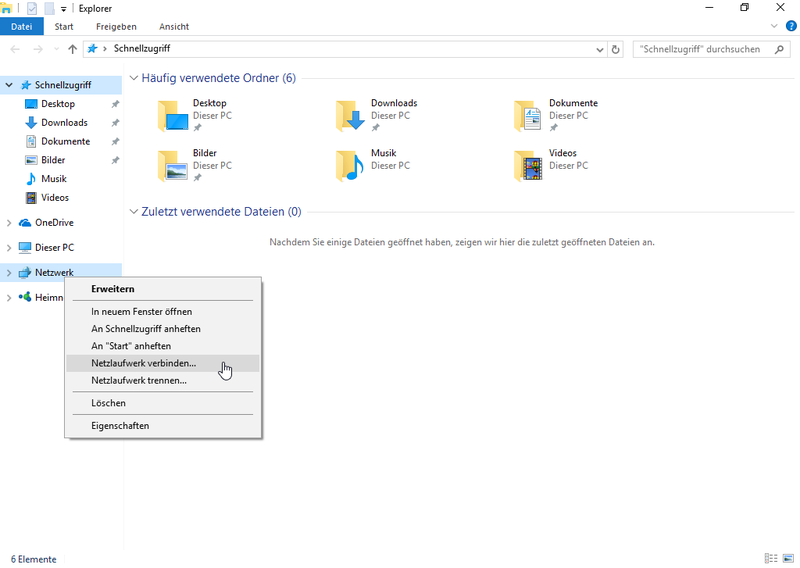
Task: Click the Downloads folder icon in main pane
Action: 351,116
